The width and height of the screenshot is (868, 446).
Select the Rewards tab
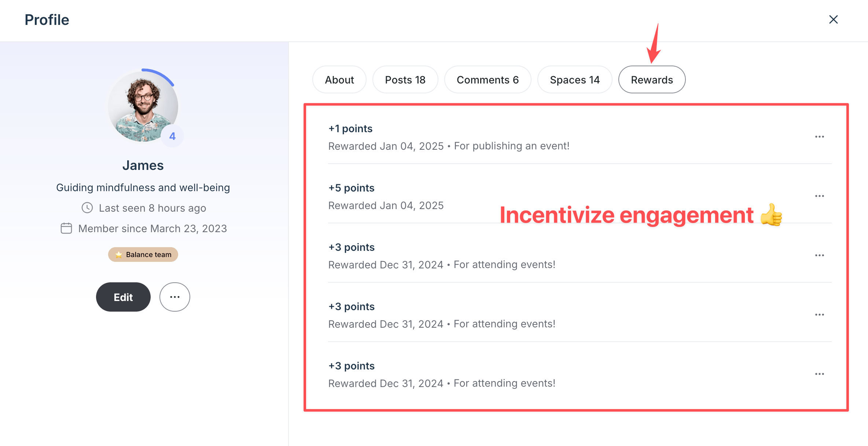(652, 79)
